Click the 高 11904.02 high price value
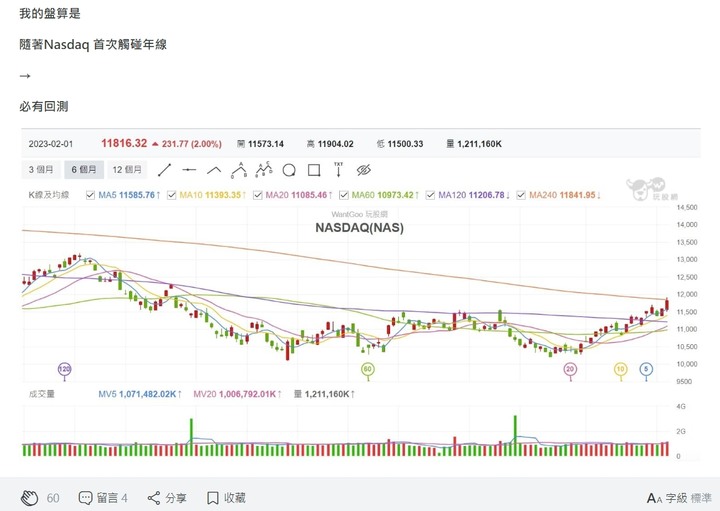 point(330,144)
